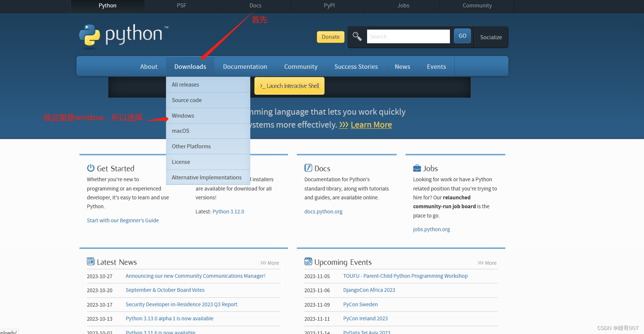Open Security Developer-in-Residence Q3 Report

pos(182,304)
